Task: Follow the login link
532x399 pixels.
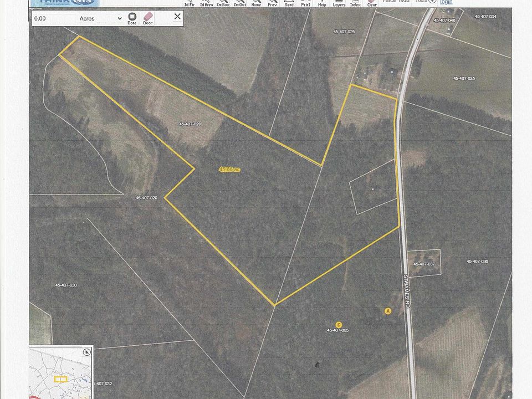Action: [446, 2]
